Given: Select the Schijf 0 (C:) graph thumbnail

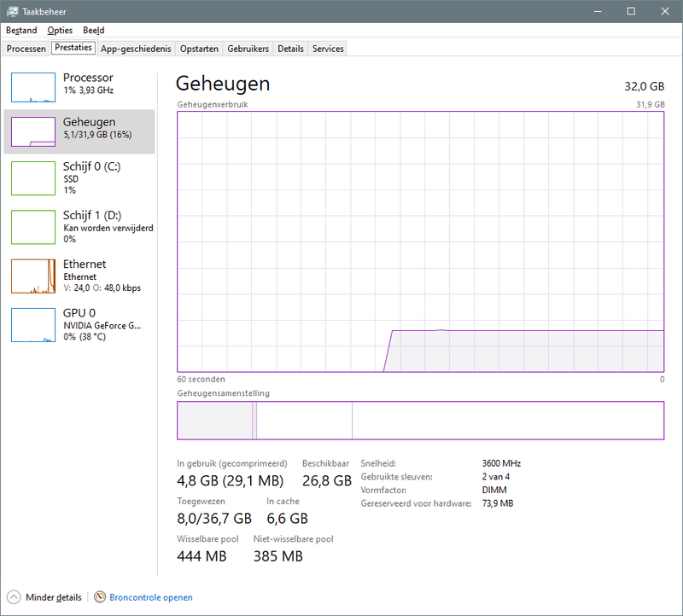Looking at the screenshot, I should click(33, 178).
